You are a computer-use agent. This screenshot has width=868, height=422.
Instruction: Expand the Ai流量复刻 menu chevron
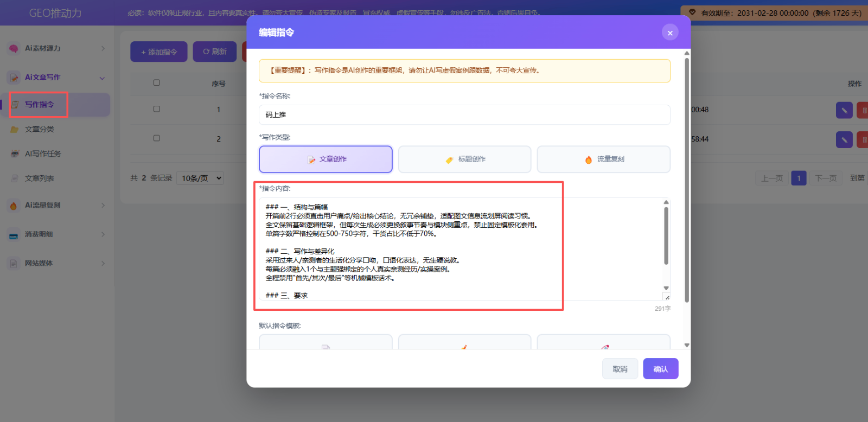[103, 206]
